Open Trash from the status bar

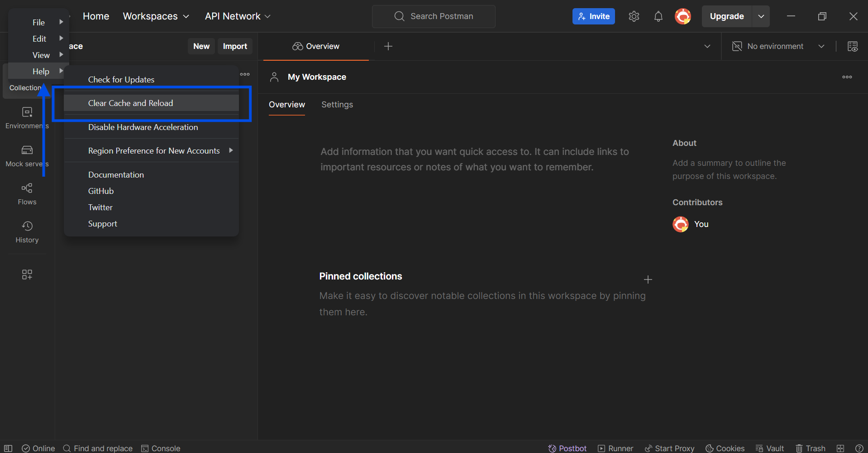(811, 448)
